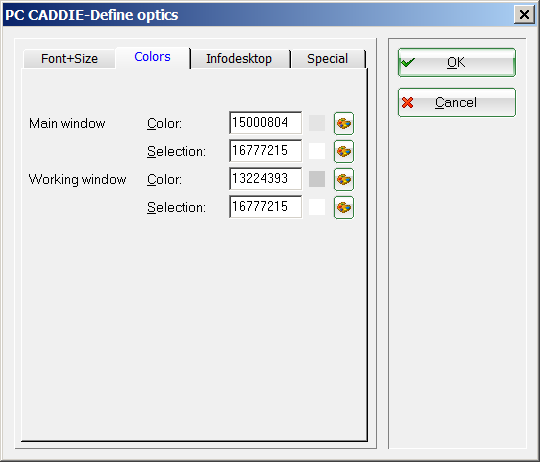Switch to the Font+Size tab
The height and width of the screenshot is (462, 540).
(69, 59)
